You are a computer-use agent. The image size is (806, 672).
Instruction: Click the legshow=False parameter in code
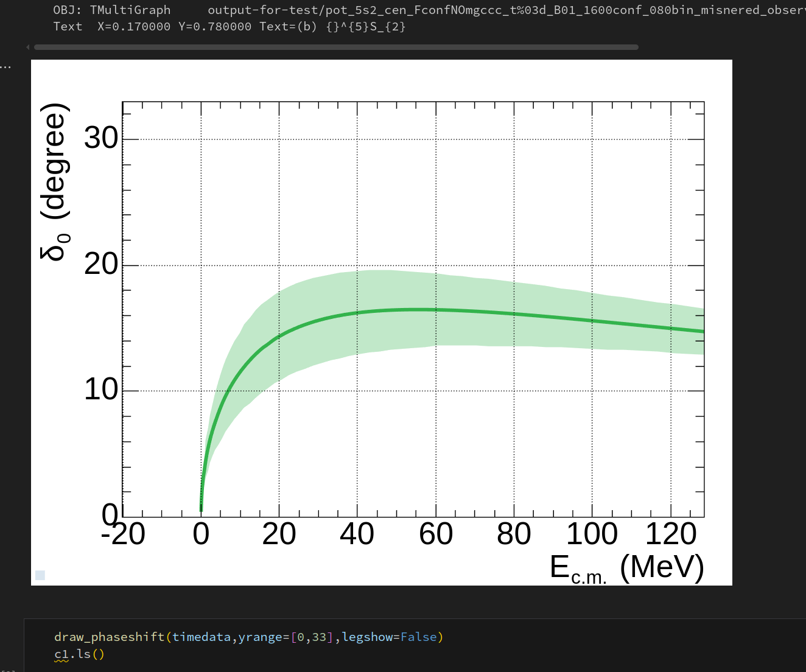[389, 637]
